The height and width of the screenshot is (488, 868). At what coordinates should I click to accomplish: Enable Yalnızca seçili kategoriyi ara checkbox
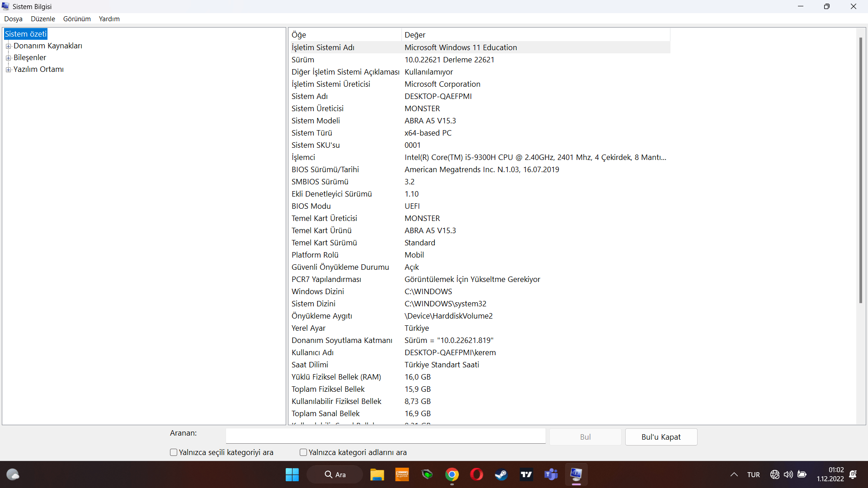coord(174,452)
